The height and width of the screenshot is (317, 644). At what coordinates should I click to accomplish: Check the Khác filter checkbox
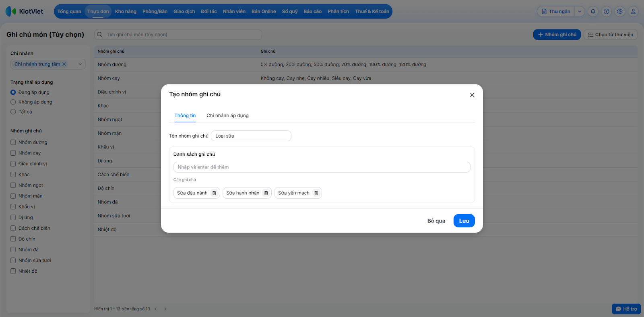coord(13,175)
